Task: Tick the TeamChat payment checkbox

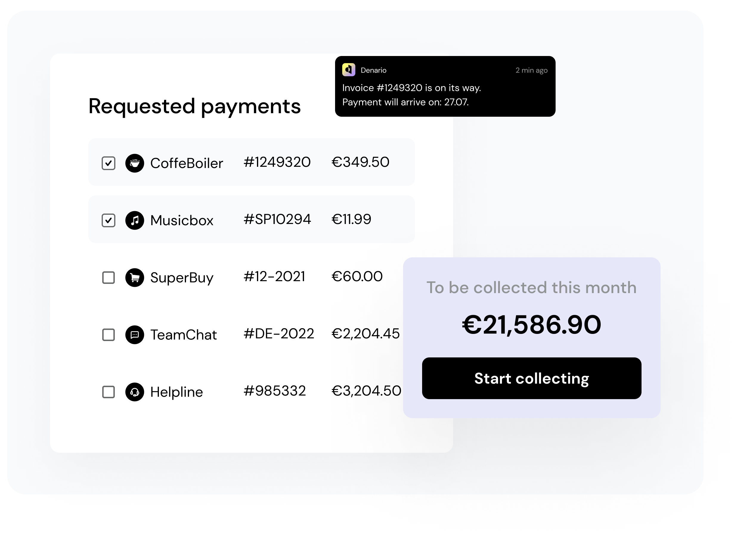Action: click(x=109, y=335)
